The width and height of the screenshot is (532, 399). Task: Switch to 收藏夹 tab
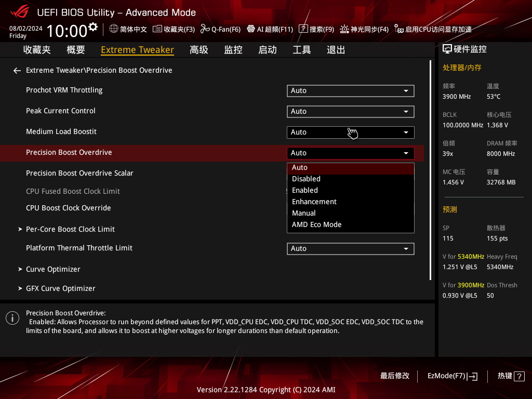(37, 50)
